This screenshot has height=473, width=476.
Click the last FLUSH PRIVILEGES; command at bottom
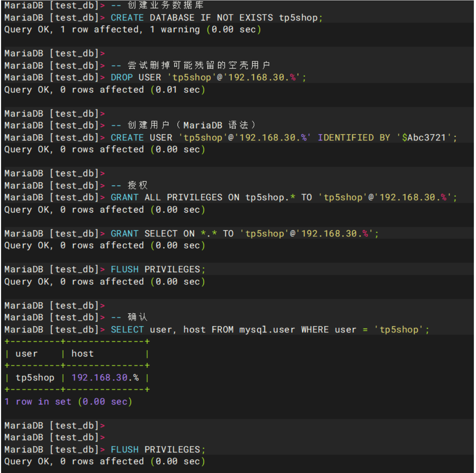click(158, 450)
